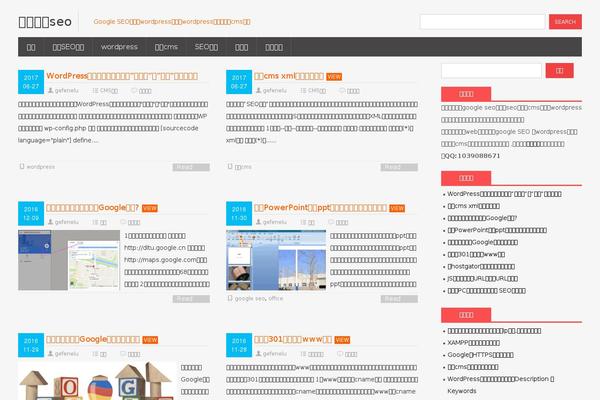
Task: Open the nav item starting with SEO
Action: click(206, 47)
